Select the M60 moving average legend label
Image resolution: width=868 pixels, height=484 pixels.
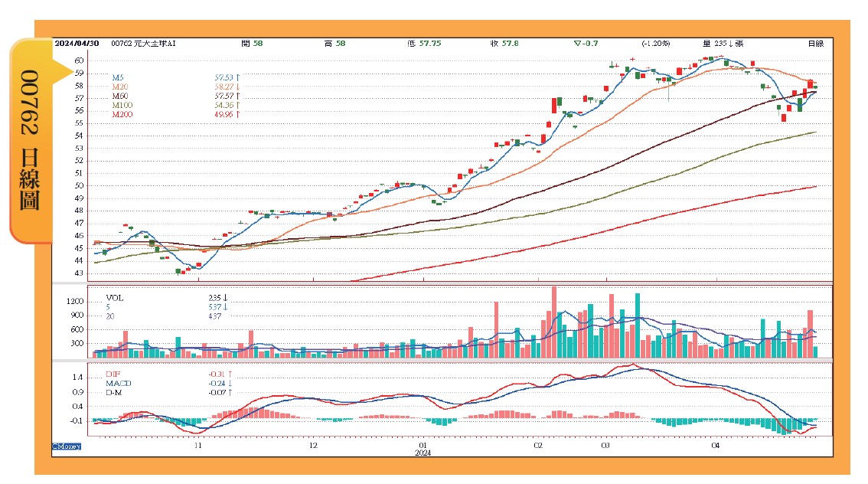click(x=119, y=96)
